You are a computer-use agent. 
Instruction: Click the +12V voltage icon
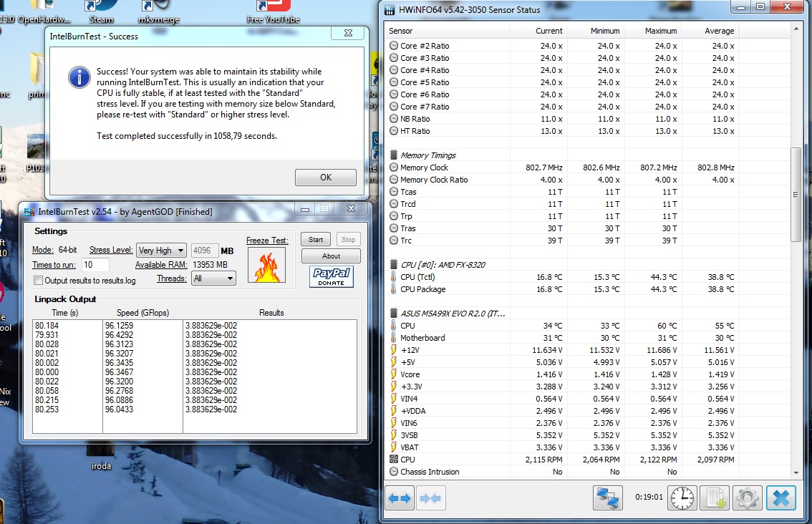394,350
